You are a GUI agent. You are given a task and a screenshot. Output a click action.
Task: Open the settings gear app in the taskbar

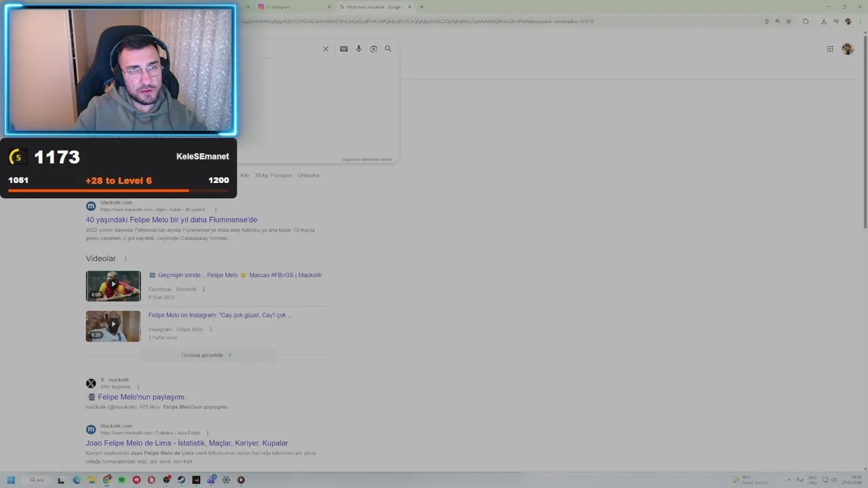tap(226, 480)
